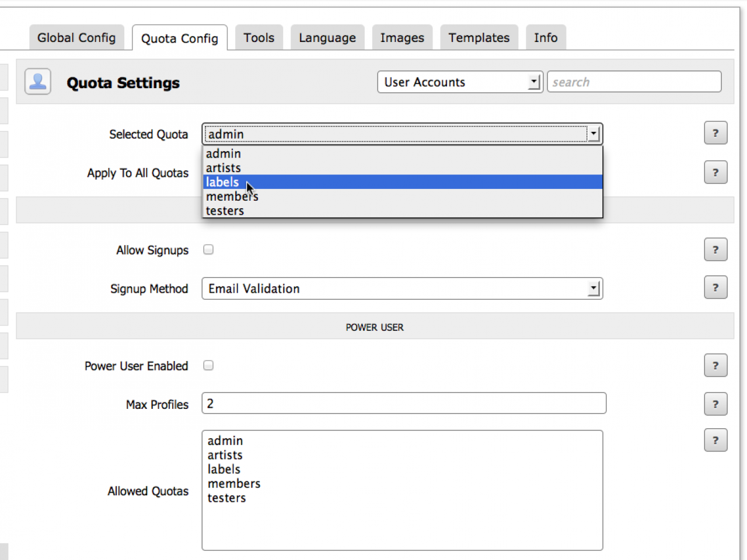The width and height of the screenshot is (747, 560).
Task: Pick 'testers' in the open quota dropdown
Action: click(225, 211)
